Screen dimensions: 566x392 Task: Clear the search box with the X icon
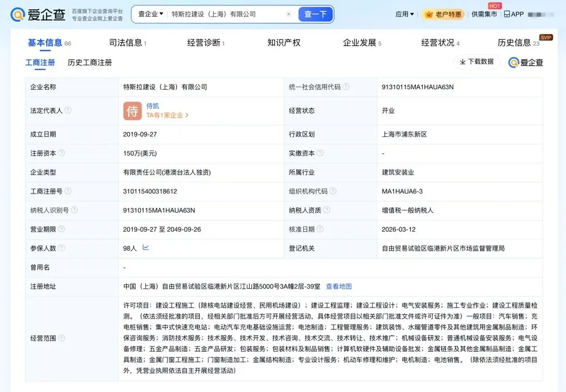click(288, 14)
